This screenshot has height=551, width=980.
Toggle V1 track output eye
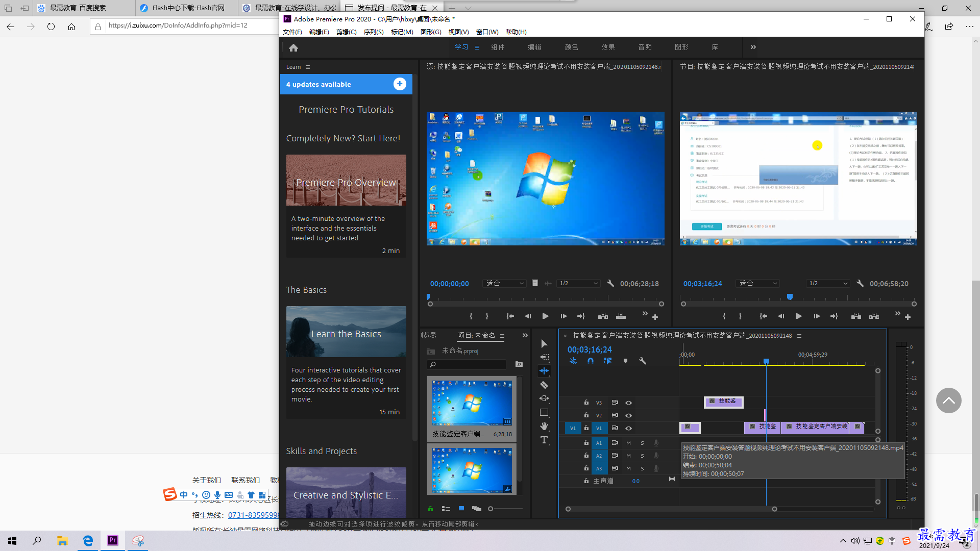[628, 428]
